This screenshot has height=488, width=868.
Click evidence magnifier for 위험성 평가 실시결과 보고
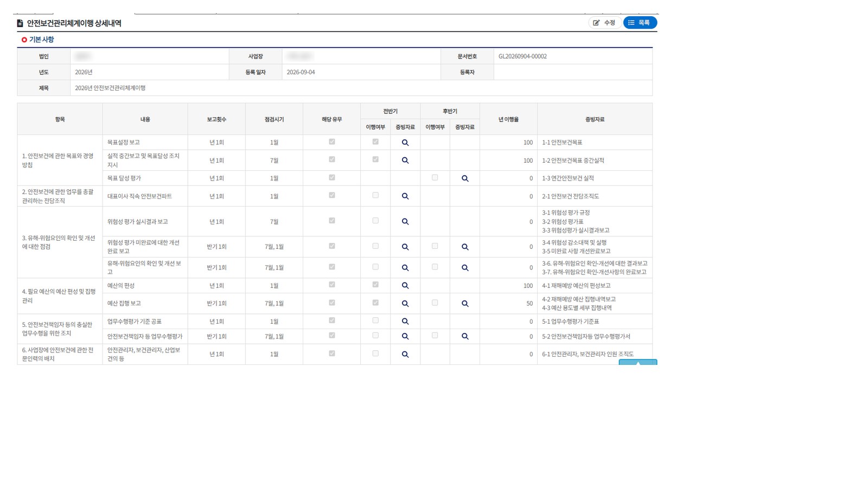click(x=405, y=222)
